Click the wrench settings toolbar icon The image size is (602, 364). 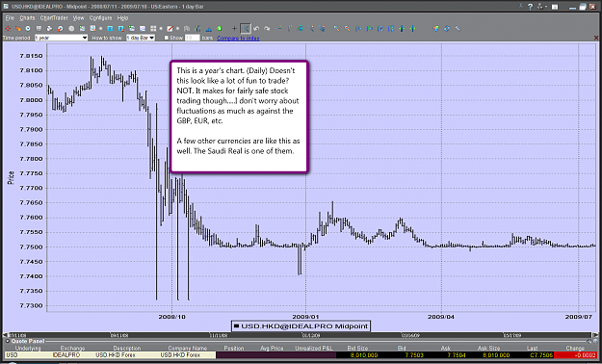pyautogui.click(x=458, y=29)
